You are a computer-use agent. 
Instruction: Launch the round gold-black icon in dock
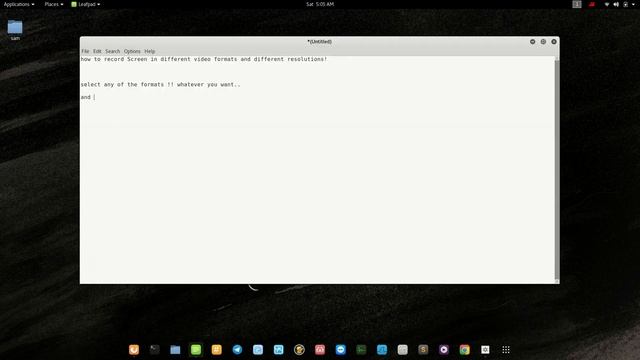(299, 349)
